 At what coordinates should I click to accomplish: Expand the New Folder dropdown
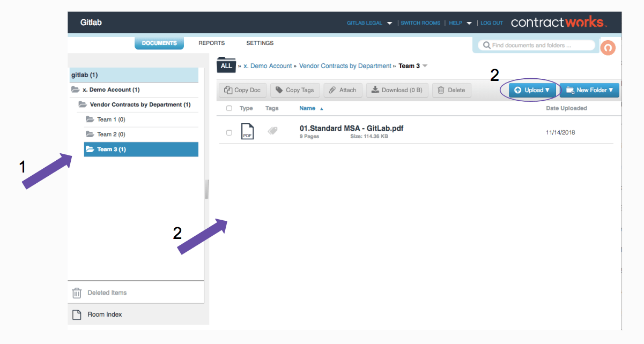(589, 90)
